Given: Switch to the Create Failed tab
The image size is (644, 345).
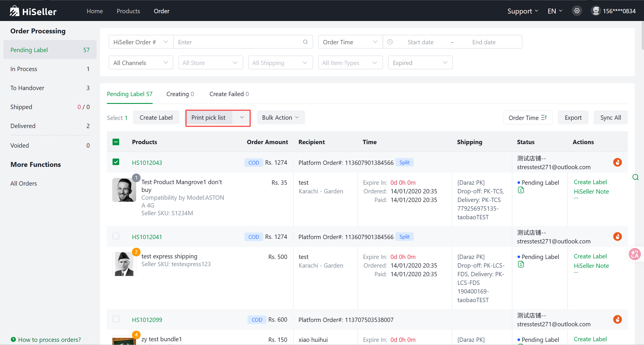Looking at the screenshot, I should click(229, 94).
